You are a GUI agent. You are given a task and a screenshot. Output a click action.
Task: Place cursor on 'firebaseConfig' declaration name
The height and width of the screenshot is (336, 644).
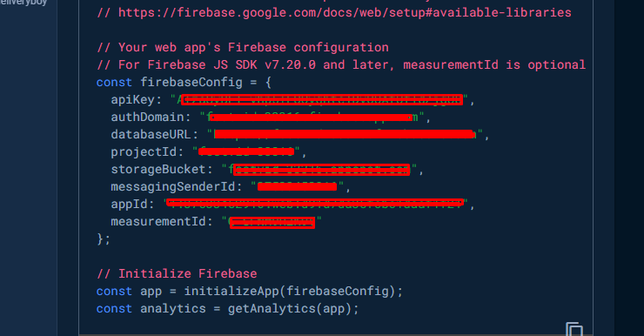pyautogui.click(x=191, y=82)
